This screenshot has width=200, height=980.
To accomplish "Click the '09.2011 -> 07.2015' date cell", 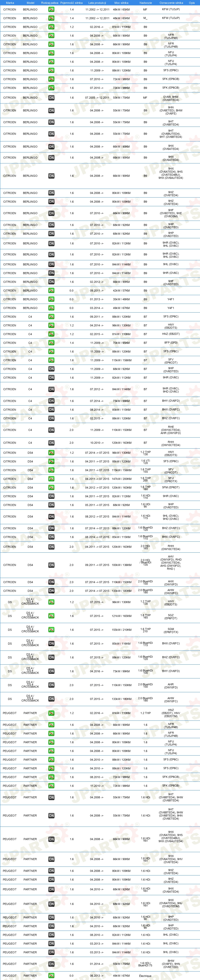I will tap(97, 565).
